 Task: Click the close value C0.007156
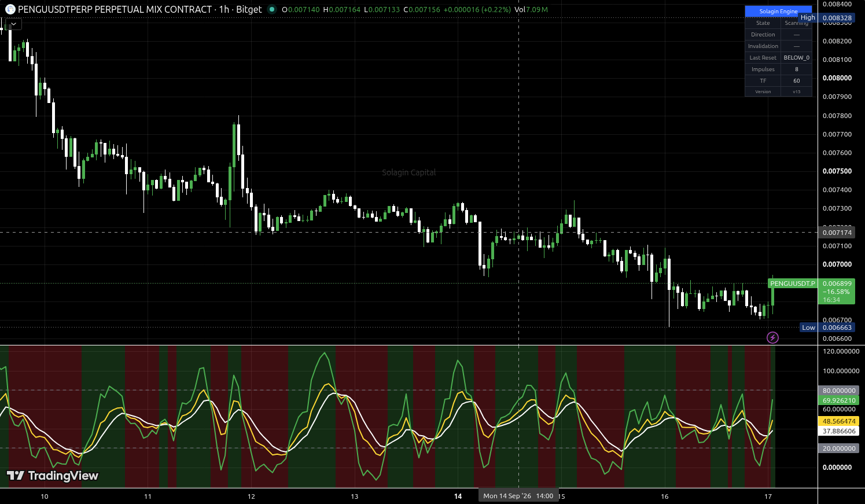point(422,9)
